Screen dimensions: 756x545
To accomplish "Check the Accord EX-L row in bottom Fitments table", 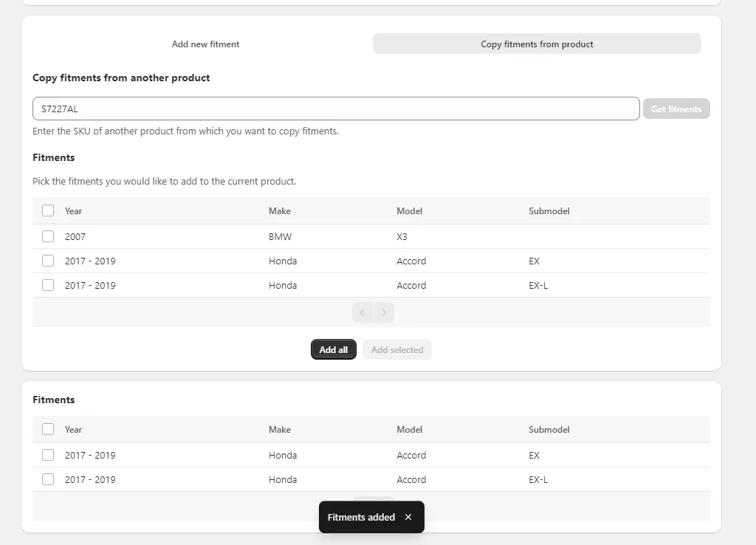I will click(x=48, y=479).
